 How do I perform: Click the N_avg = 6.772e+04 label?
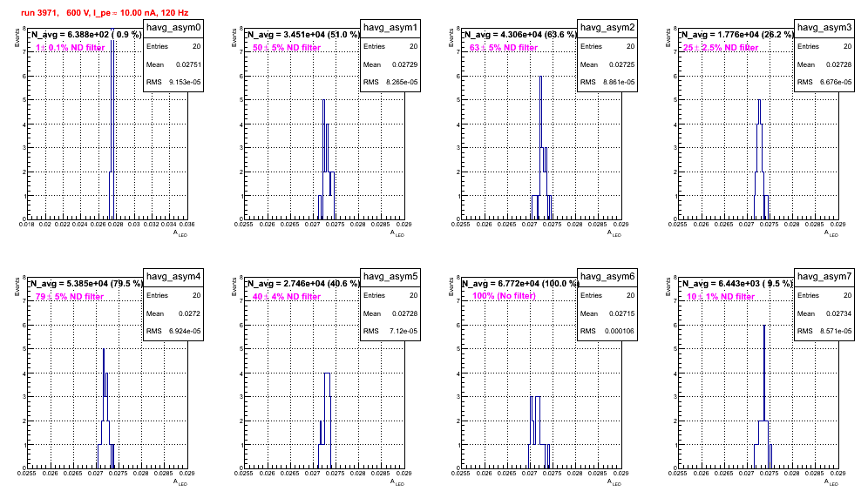pyautogui.click(x=519, y=284)
